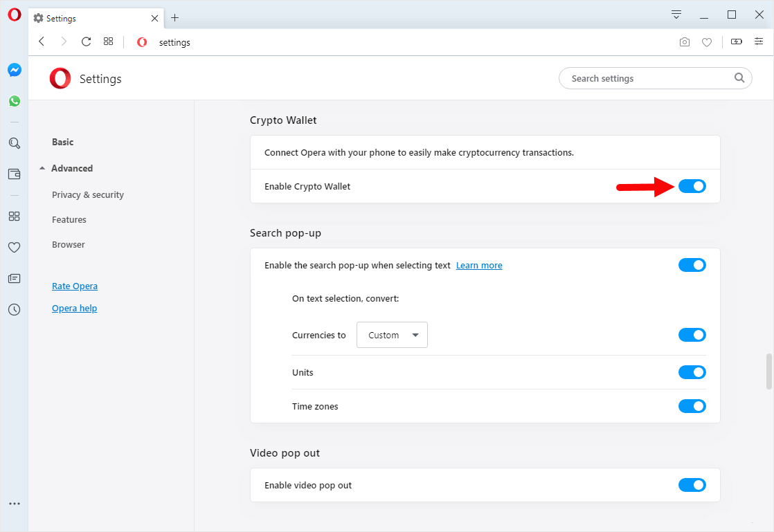
Task: Select the Advanced settings section
Action: click(x=72, y=168)
